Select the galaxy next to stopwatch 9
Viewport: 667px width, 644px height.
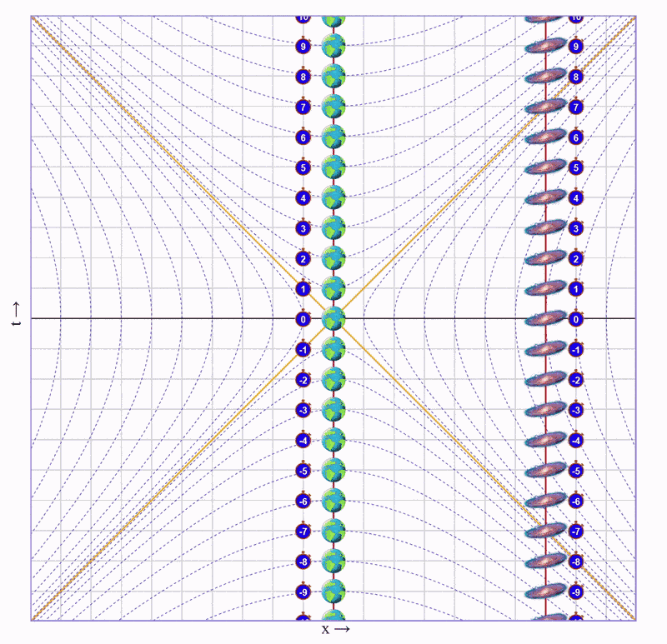click(545, 46)
